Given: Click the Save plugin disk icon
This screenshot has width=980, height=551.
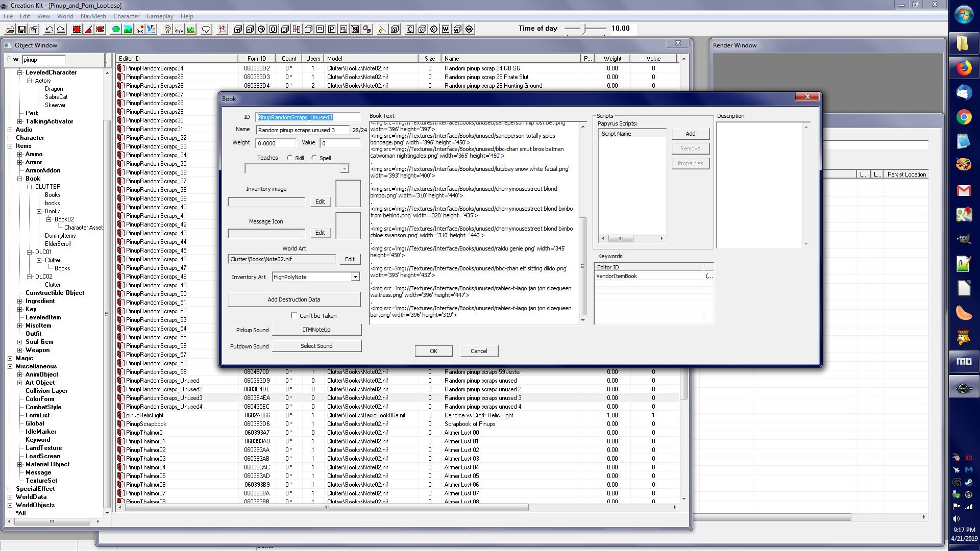Looking at the screenshot, I should (21, 29).
